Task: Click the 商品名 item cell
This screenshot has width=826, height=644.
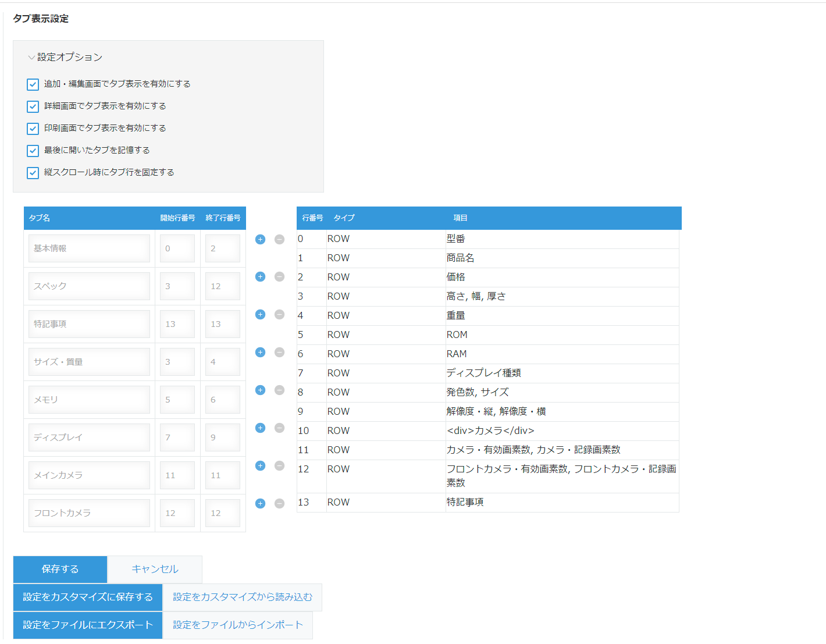Action: pos(562,258)
